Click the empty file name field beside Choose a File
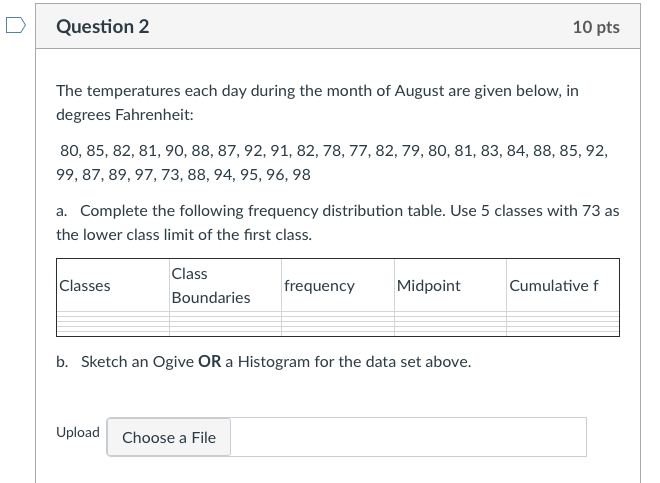The width and height of the screenshot is (660, 483). click(x=408, y=437)
